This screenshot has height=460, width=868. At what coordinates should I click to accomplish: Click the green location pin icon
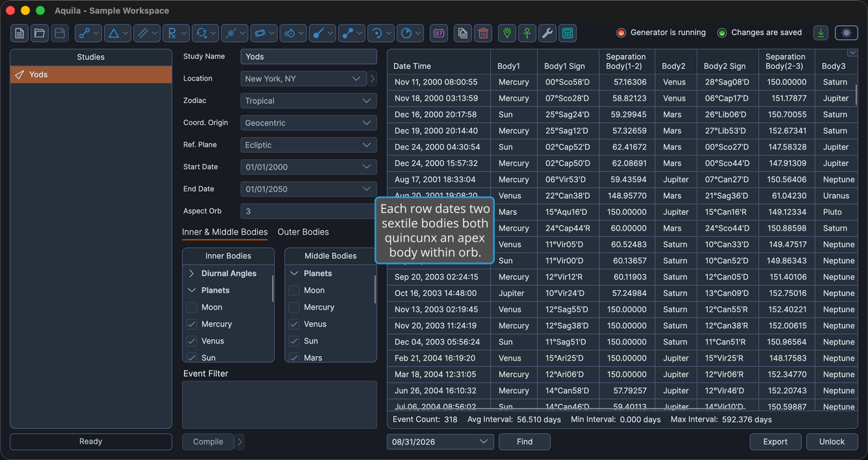point(507,33)
